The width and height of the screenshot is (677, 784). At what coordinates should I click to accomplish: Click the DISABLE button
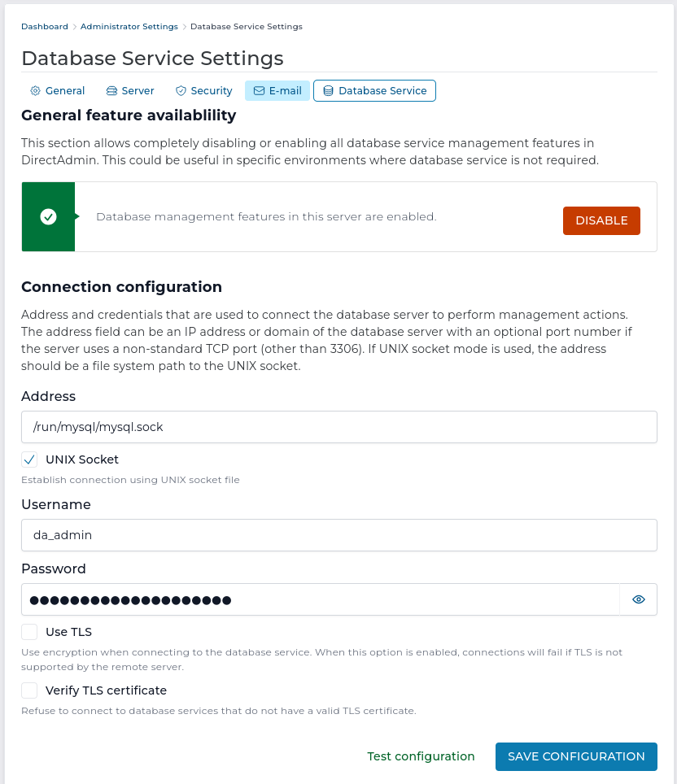[601, 220]
